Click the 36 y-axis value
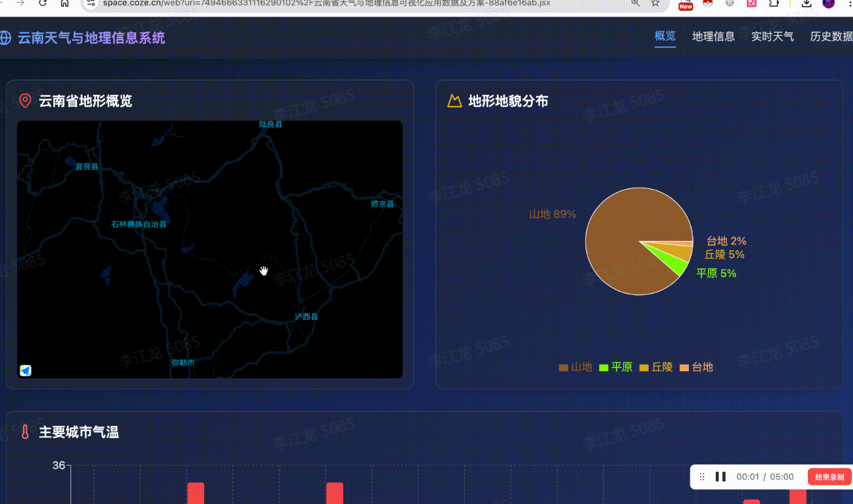The height and width of the screenshot is (504, 853). pos(59,466)
